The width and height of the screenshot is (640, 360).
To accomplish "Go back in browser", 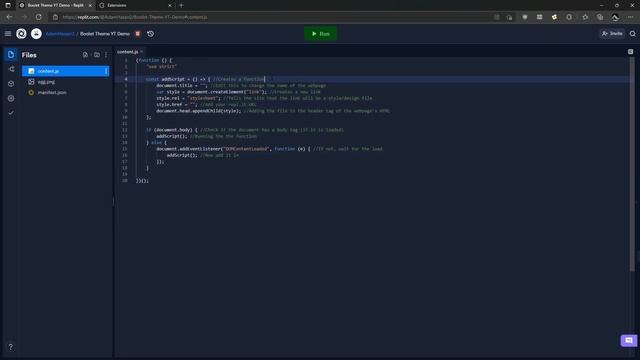I will 9,17.
